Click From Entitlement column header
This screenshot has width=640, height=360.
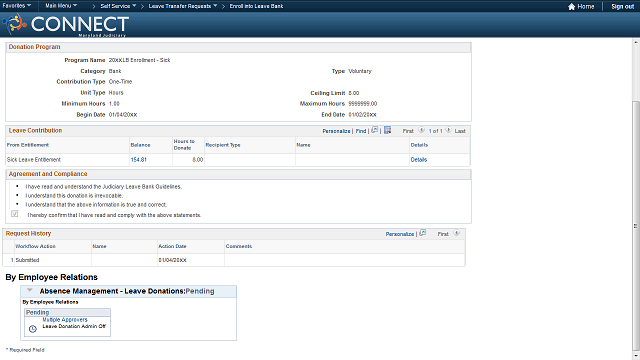click(28, 145)
